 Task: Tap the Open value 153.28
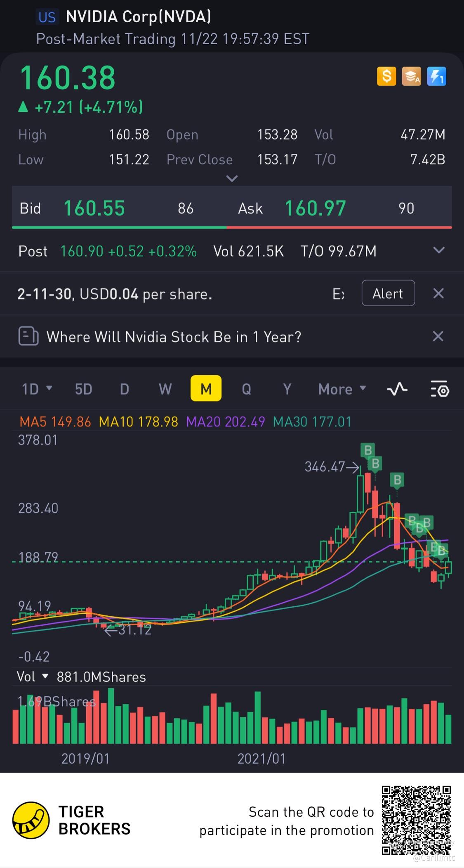(277, 135)
